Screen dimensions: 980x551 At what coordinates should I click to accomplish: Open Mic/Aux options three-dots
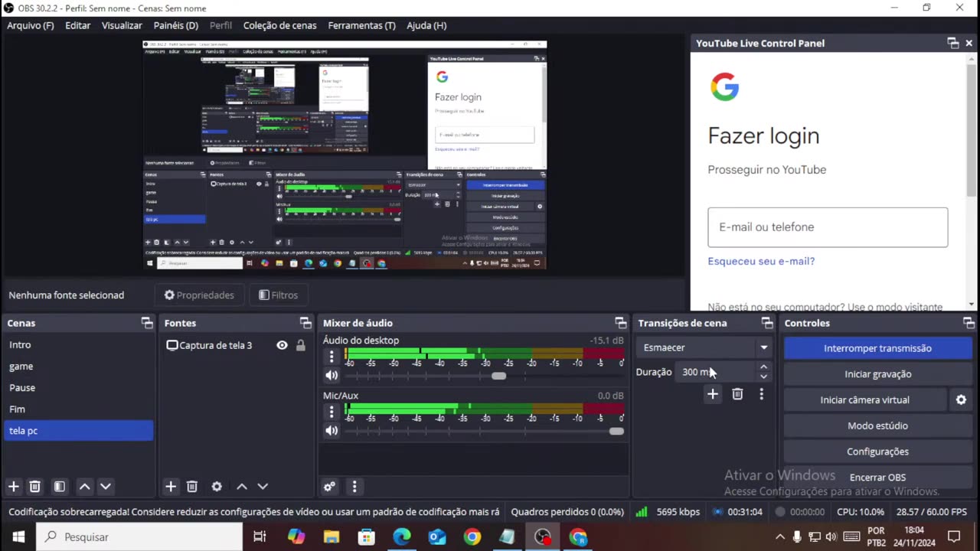tap(332, 412)
